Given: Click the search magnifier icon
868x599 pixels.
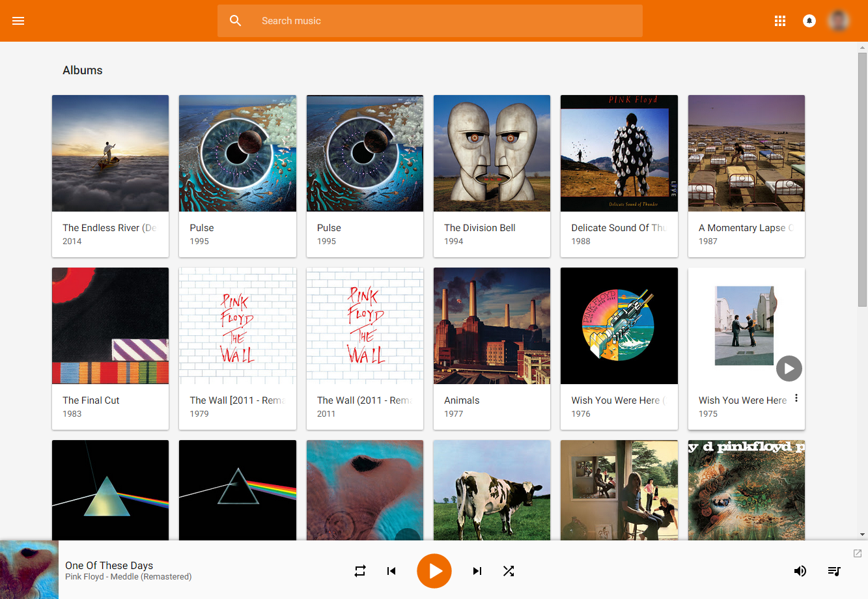Looking at the screenshot, I should click(236, 21).
